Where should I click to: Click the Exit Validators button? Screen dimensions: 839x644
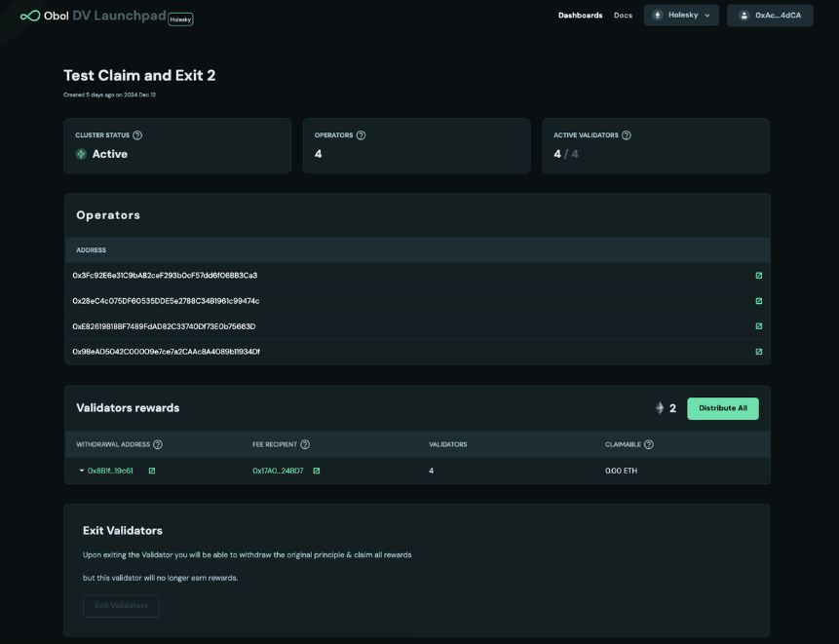[121, 606]
